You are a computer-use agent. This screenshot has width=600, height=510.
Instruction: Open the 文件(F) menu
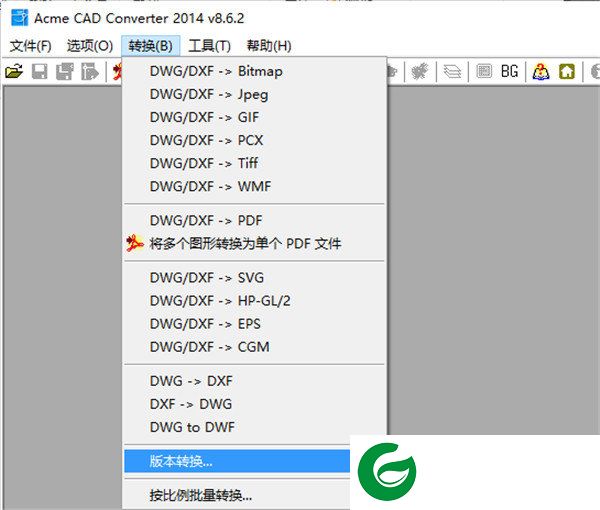pyautogui.click(x=31, y=46)
